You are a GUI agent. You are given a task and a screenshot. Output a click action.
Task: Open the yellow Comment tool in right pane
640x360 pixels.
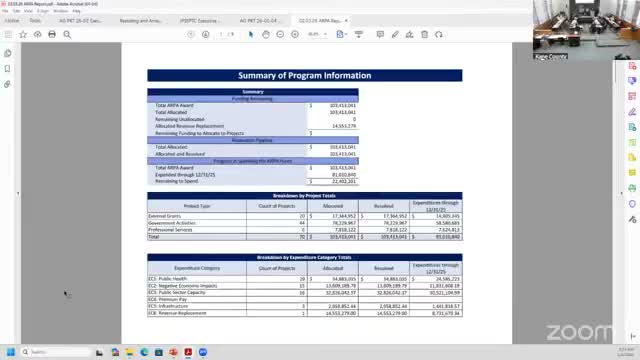pos(632,173)
